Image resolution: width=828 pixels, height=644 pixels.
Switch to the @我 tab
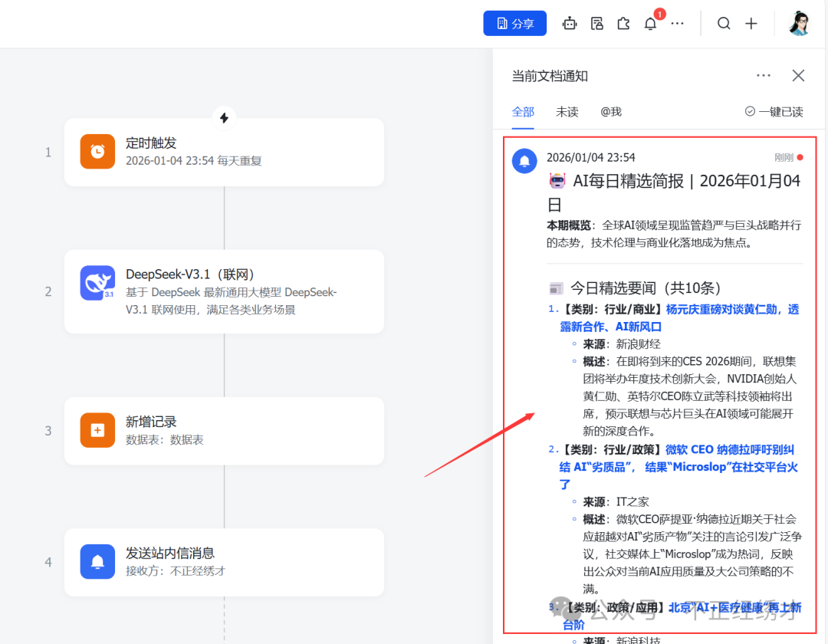(611, 112)
